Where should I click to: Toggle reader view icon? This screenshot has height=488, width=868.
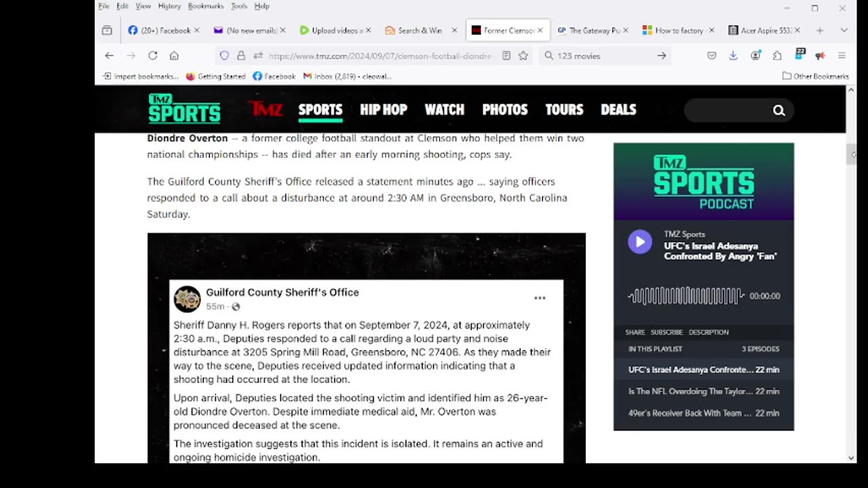point(506,56)
